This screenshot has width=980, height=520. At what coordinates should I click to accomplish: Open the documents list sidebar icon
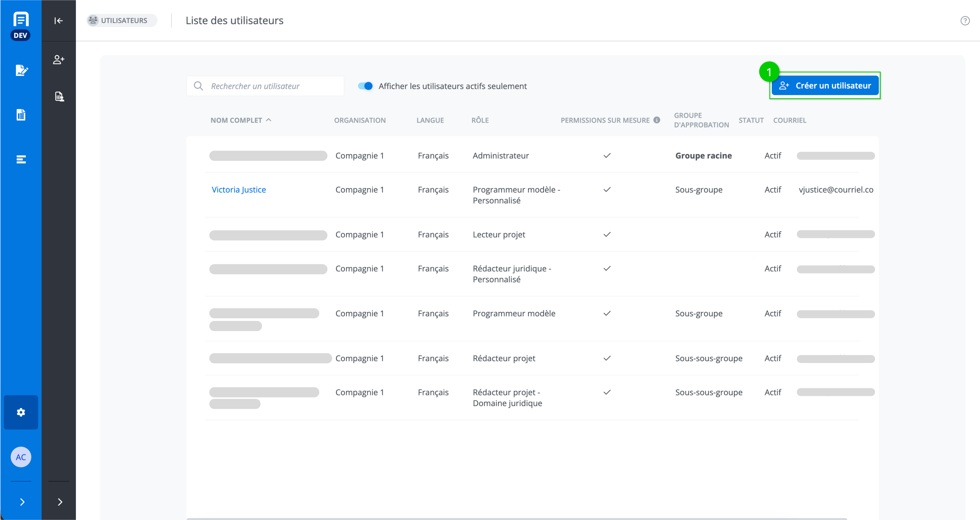[x=21, y=115]
